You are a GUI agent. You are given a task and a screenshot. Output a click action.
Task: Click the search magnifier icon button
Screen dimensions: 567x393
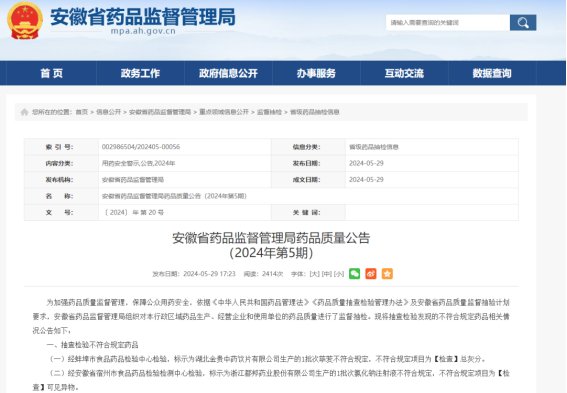pos(523,23)
